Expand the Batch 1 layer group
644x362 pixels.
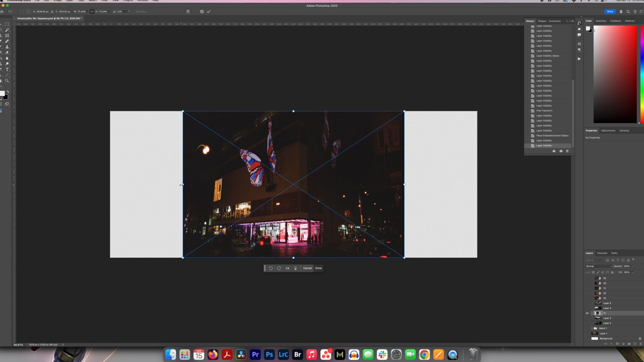[x=592, y=328]
